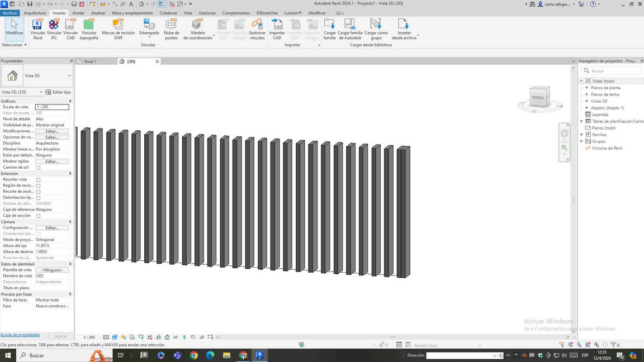Click the Plantilla de vista <Ninguno> button
Viewport: 644px width, 362px height.
pyautogui.click(x=52, y=270)
